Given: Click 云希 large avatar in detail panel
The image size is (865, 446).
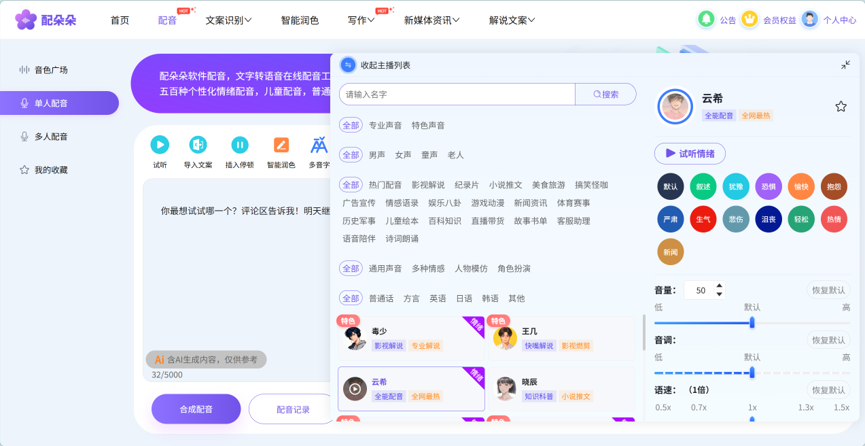Looking at the screenshot, I should (675, 107).
